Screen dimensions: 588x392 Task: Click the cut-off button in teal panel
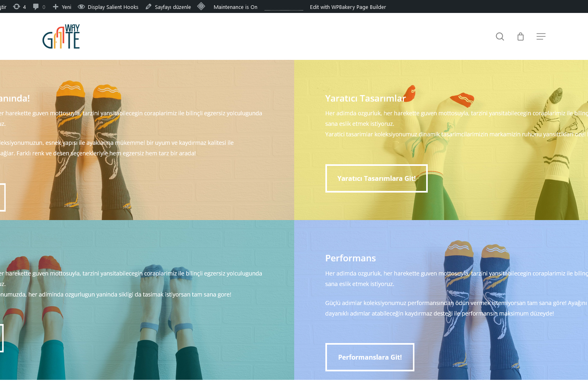2,338
